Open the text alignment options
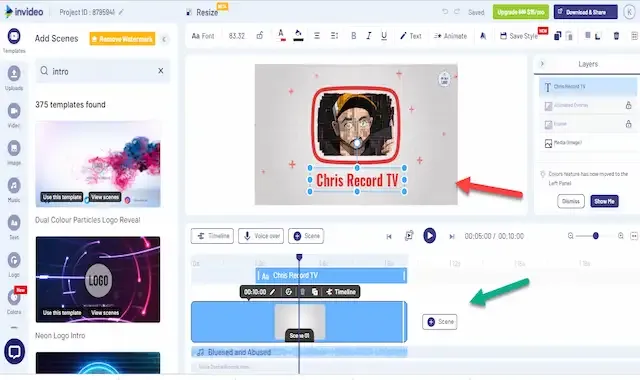This screenshot has height=380, width=640. click(317, 36)
